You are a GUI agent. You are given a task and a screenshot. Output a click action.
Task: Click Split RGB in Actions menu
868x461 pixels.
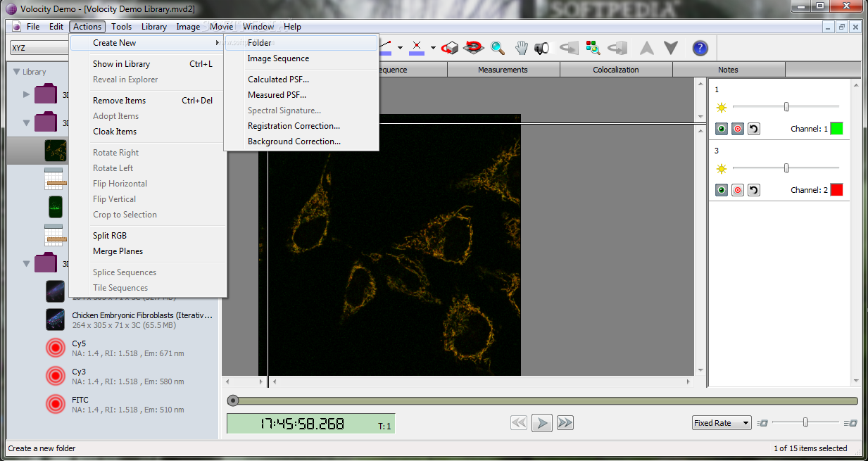149,236
